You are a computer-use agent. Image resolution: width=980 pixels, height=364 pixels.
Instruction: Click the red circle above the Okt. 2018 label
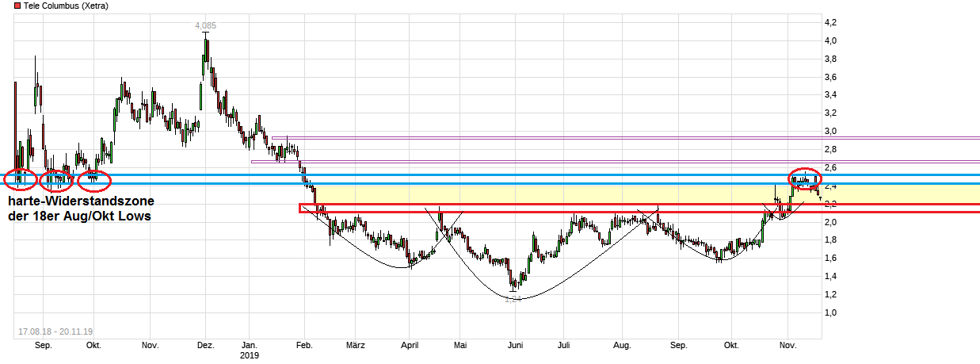(94, 180)
